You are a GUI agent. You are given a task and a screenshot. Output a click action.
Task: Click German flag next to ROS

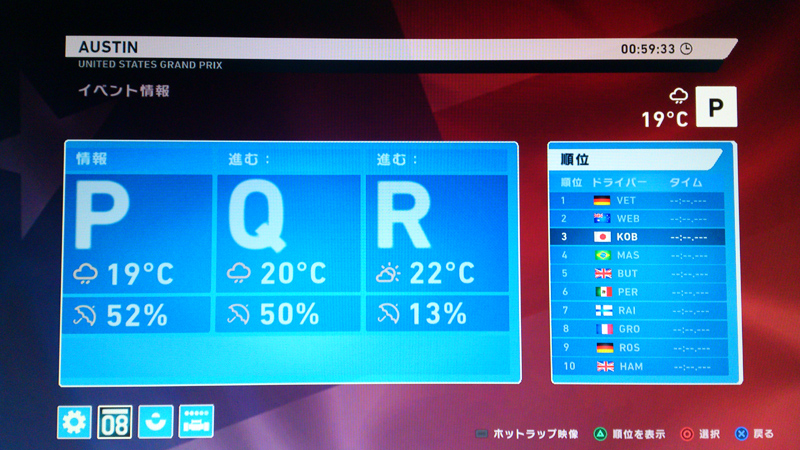605,347
